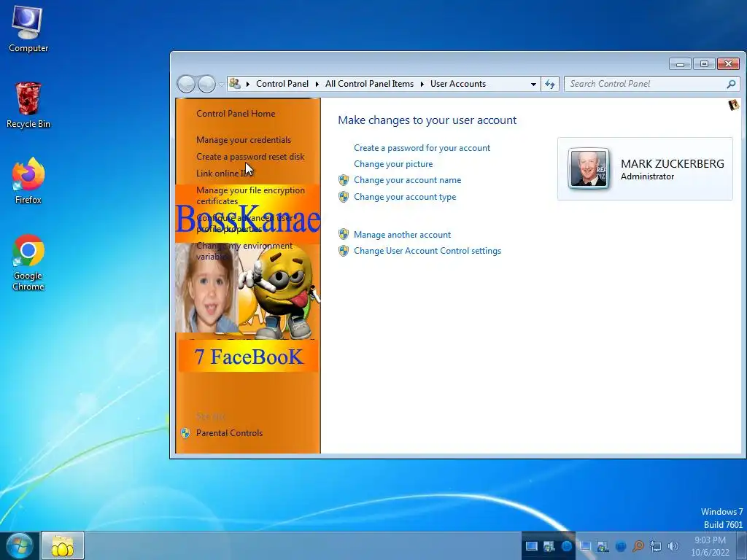The width and height of the screenshot is (747, 560).
Task: Click the Back navigation arrow
Action: click(x=186, y=85)
